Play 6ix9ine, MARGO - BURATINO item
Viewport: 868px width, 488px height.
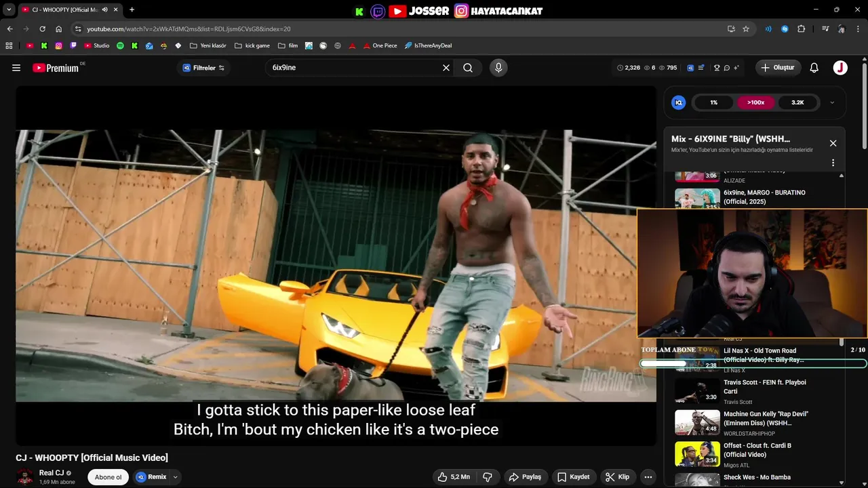click(754, 198)
